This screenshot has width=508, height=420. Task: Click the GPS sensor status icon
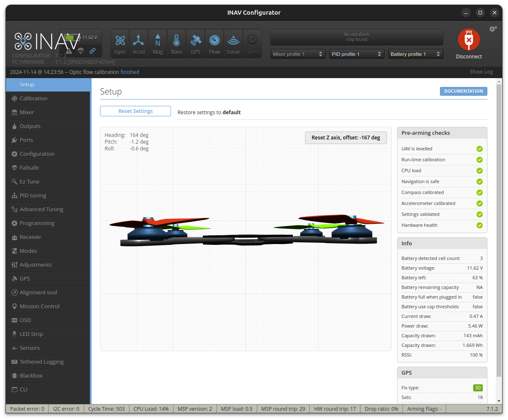point(195,44)
